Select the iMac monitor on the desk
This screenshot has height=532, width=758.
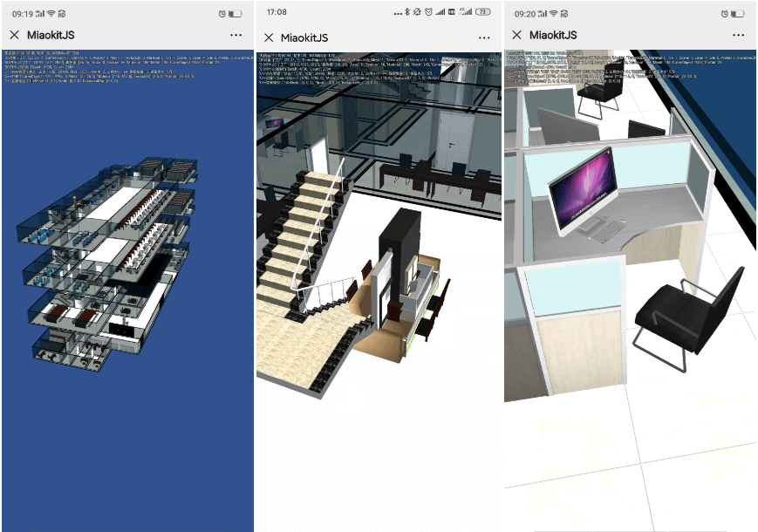tap(580, 190)
